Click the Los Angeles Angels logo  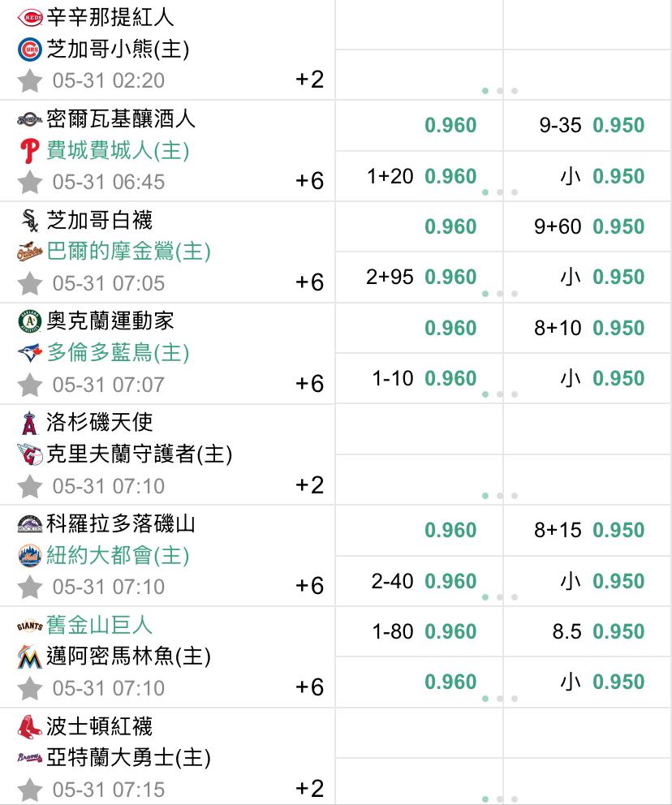(30, 423)
